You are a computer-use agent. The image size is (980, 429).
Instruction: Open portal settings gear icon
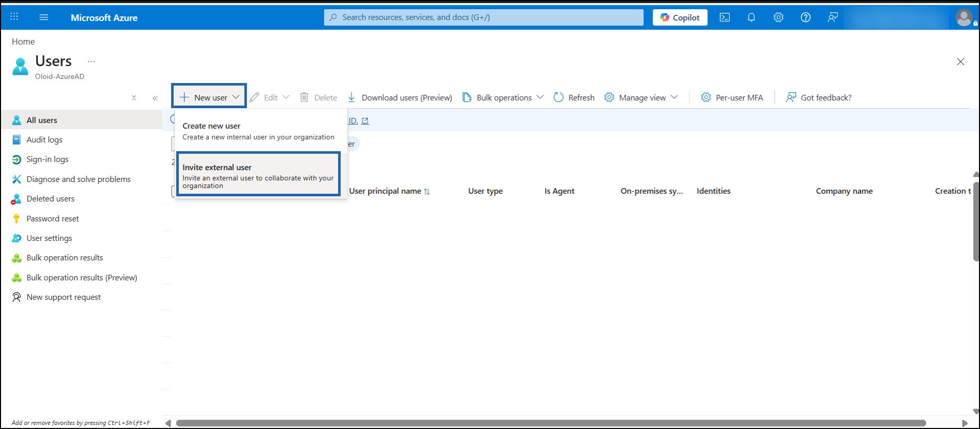coord(778,17)
